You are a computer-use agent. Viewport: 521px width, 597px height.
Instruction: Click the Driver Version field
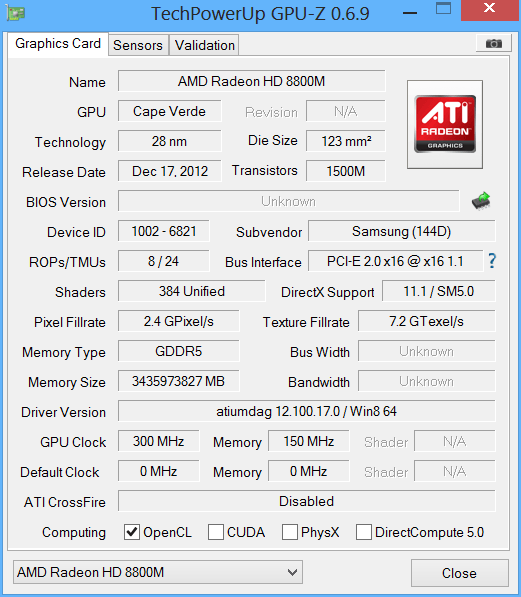click(x=307, y=411)
